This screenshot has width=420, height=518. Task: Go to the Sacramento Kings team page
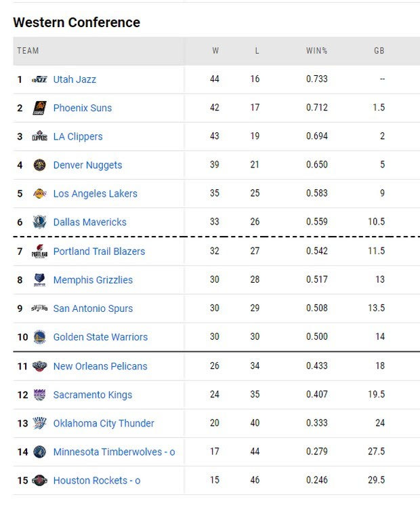(93, 395)
